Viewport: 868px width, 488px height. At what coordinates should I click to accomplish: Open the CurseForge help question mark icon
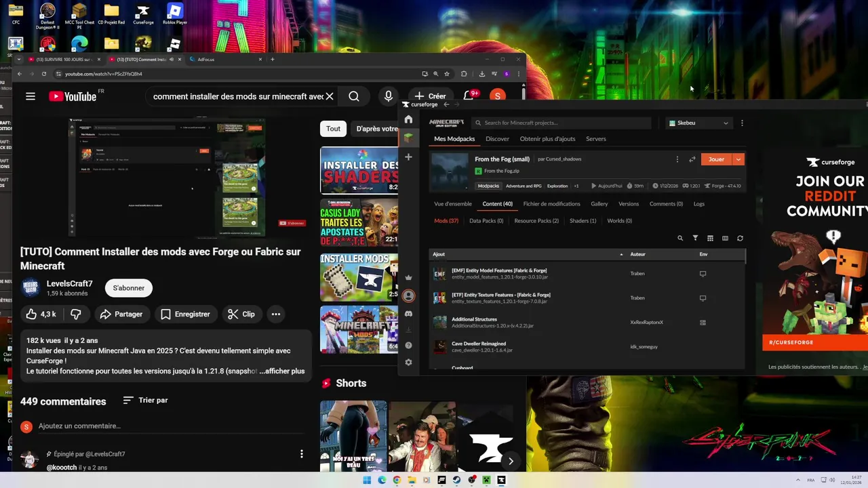click(408, 345)
